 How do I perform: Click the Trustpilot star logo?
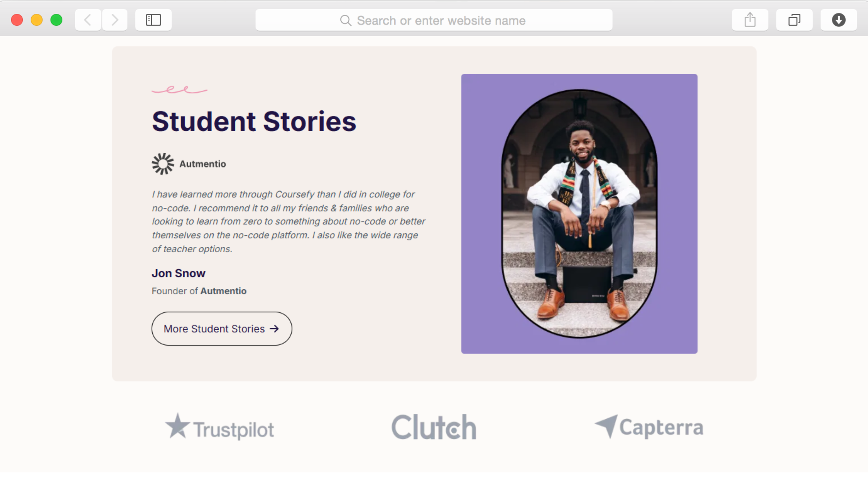pyautogui.click(x=178, y=427)
